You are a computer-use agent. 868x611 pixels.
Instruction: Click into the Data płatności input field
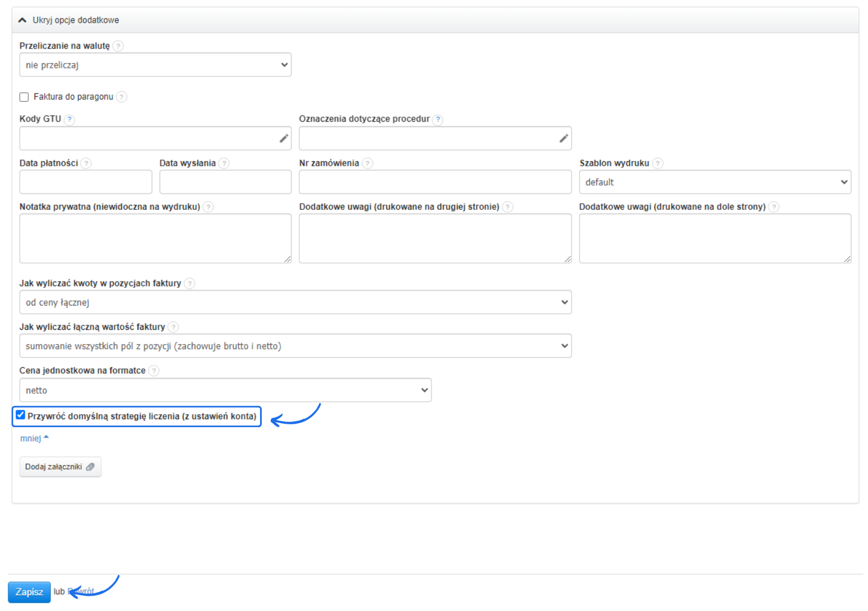pyautogui.click(x=85, y=182)
